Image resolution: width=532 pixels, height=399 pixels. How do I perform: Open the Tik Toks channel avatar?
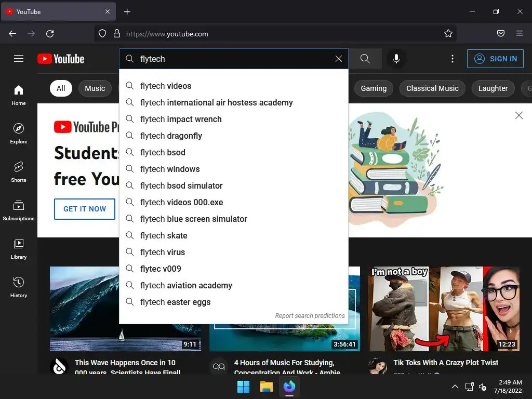[x=378, y=366]
